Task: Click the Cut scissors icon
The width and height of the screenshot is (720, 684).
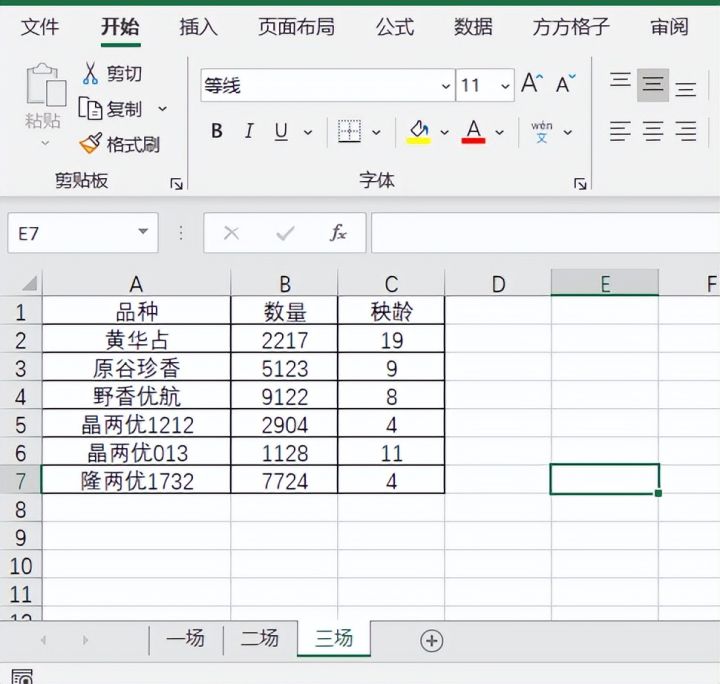Action: [x=90, y=73]
